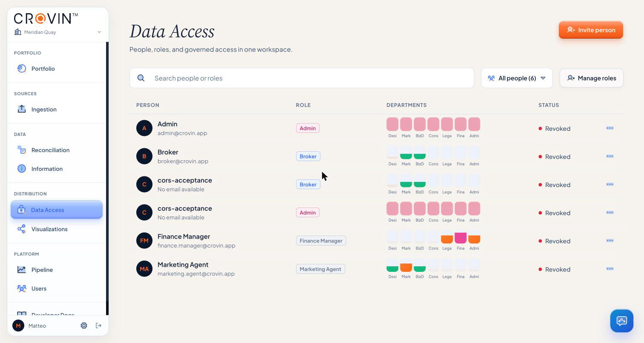Open the chat assistant widget icon
Screen dimensions: 644x343
pyautogui.click(x=621, y=321)
